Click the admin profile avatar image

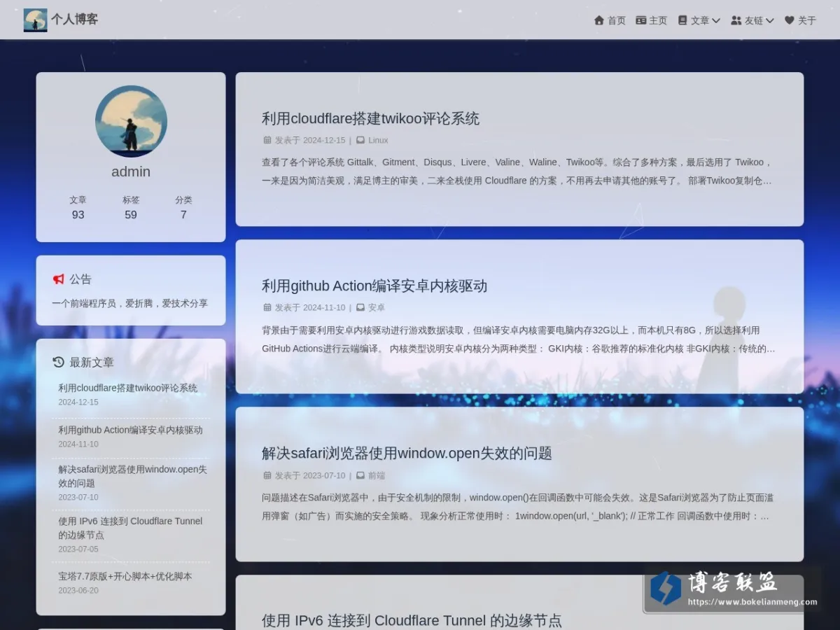tap(131, 121)
